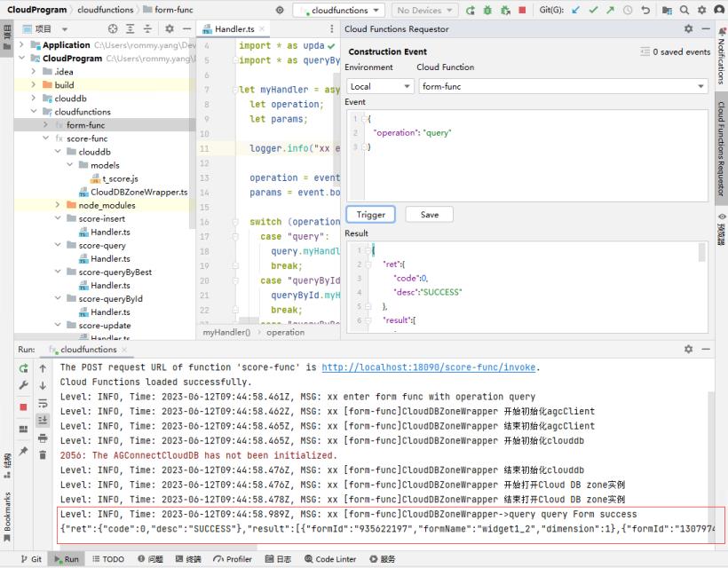Switch to the Handler.ts editor tab
Image resolution: width=728 pixels, height=568 pixels.
[x=233, y=29]
